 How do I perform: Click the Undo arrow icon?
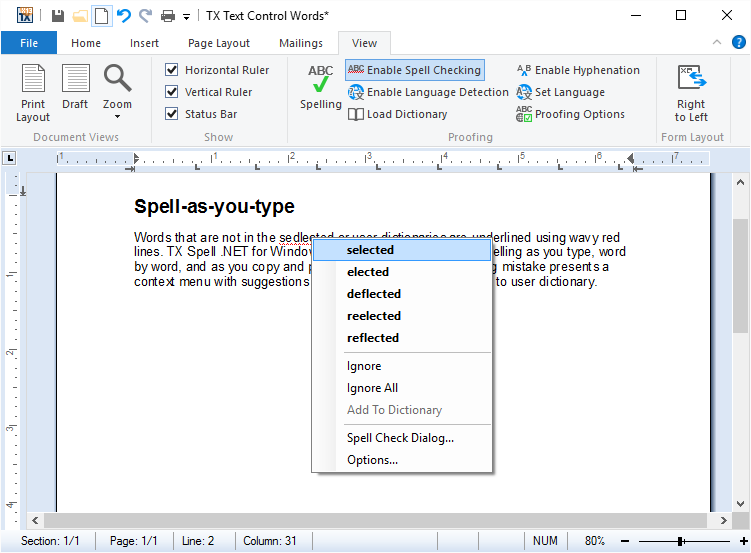pos(123,16)
